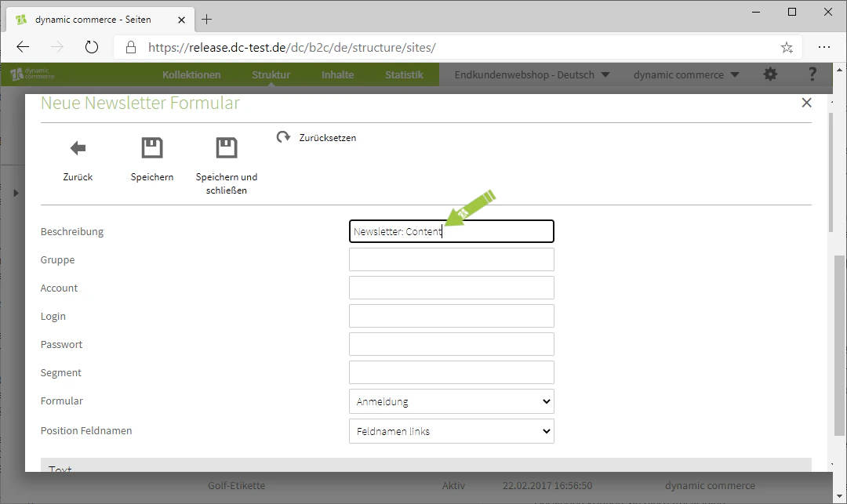Click into the Gruppe input field
Screen dimensions: 847x504
click(x=452, y=259)
